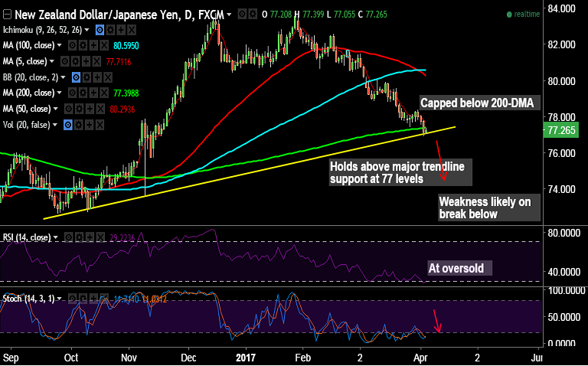This screenshot has width=588, height=366.
Task: Click plus icon next to Vol (20, false)
Action: click(x=89, y=125)
